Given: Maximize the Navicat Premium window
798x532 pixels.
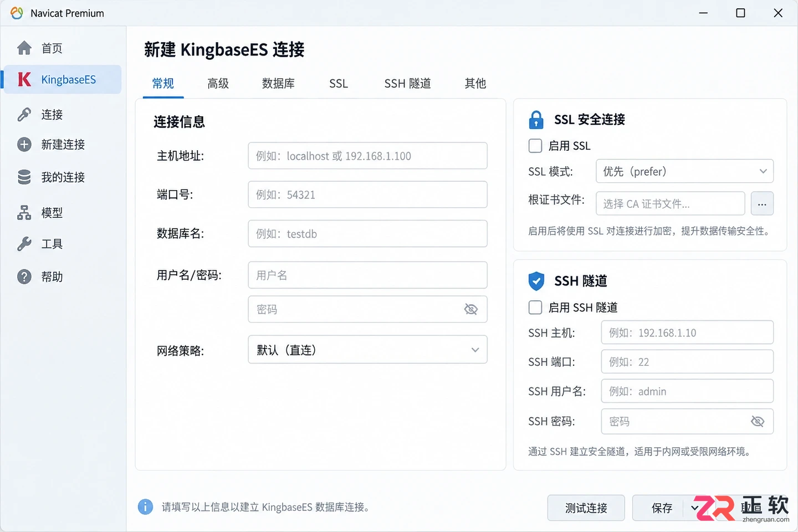Looking at the screenshot, I should tap(740, 13).
